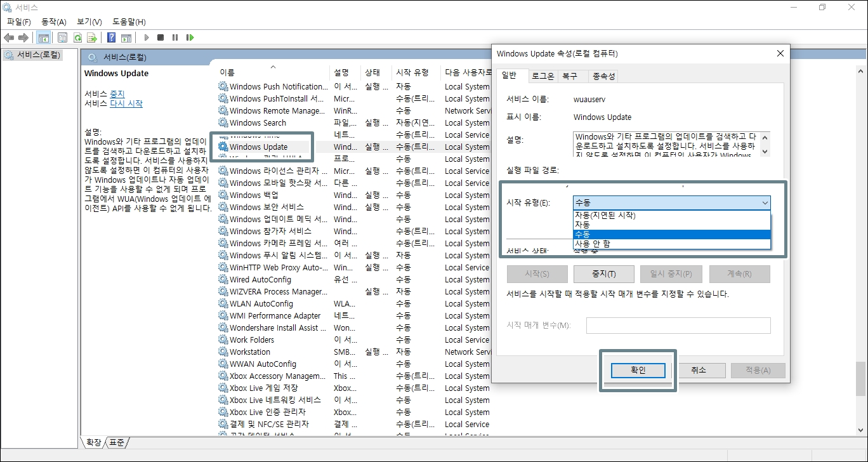868x462 pixels.
Task: Sort by the 시작 유형 column header
Action: [416, 72]
